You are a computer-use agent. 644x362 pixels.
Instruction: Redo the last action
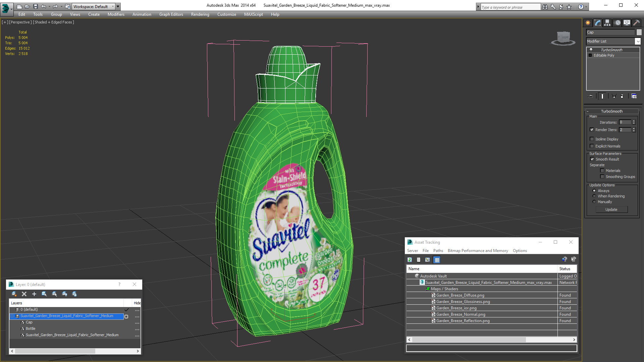click(x=55, y=6)
